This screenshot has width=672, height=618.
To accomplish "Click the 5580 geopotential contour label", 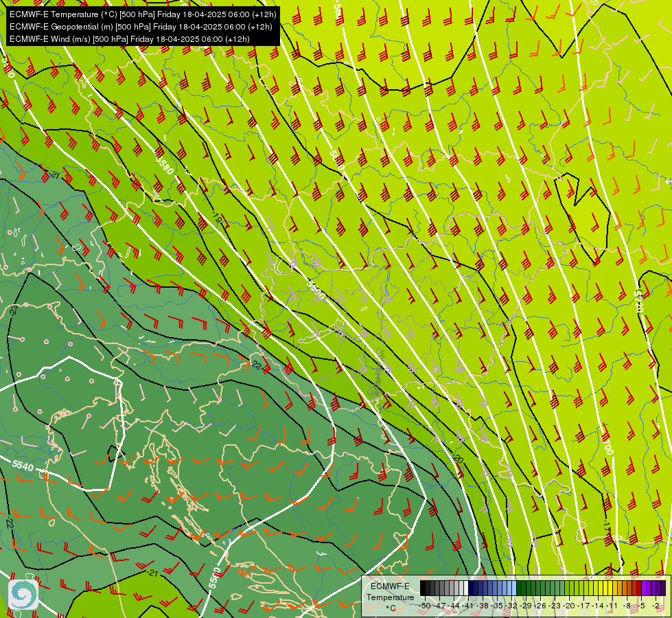I will (x=164, y=165).
